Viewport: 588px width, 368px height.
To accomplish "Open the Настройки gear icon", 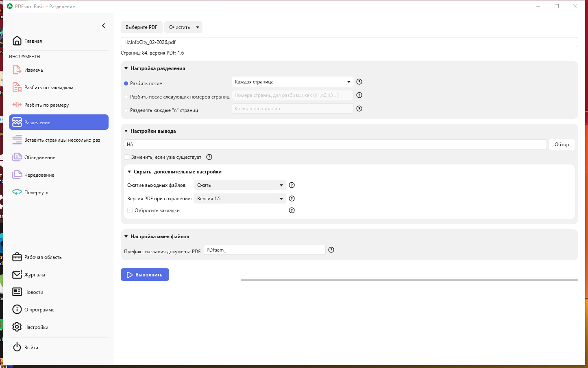I will [x=17, y=327].
